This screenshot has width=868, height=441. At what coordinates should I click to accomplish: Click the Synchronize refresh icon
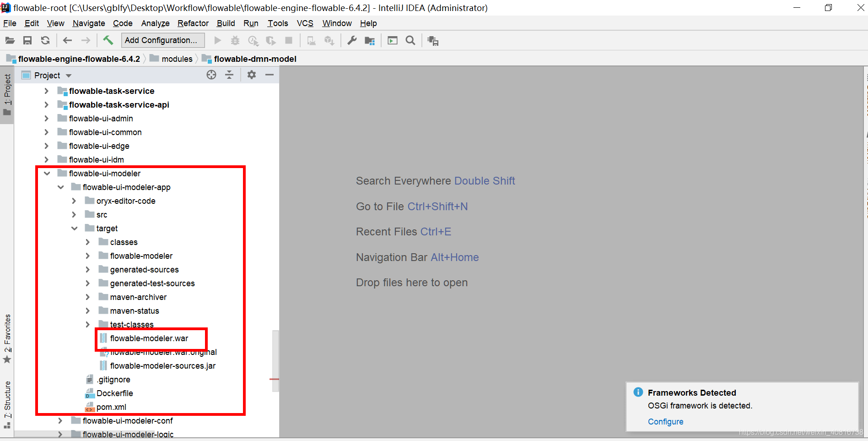tap(45, 41)
